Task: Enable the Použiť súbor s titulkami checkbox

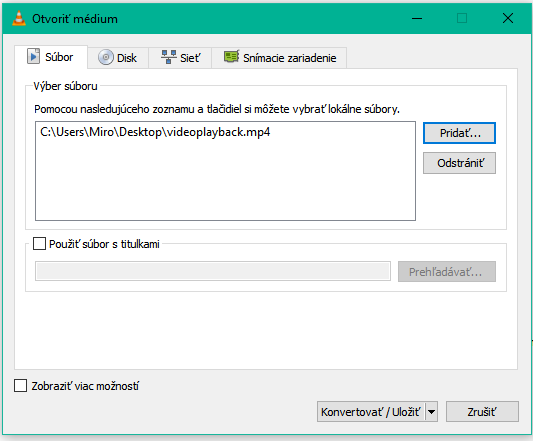Action: 39,244
